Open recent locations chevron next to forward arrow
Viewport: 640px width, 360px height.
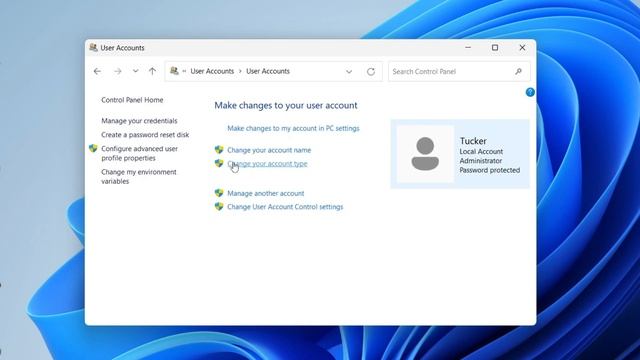click(x=135, y=71)
